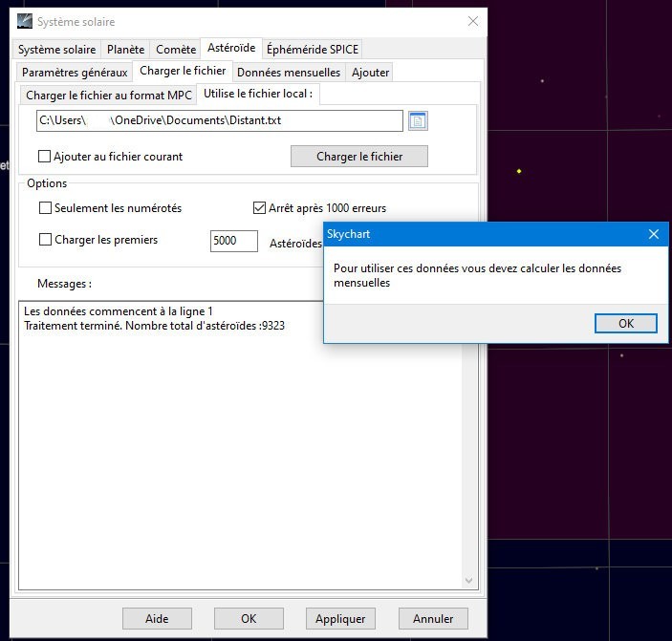Uncheck Arrêt après 1000 erreurs
The width and height of the screenshot is (672, 641).
pos(259,208)
